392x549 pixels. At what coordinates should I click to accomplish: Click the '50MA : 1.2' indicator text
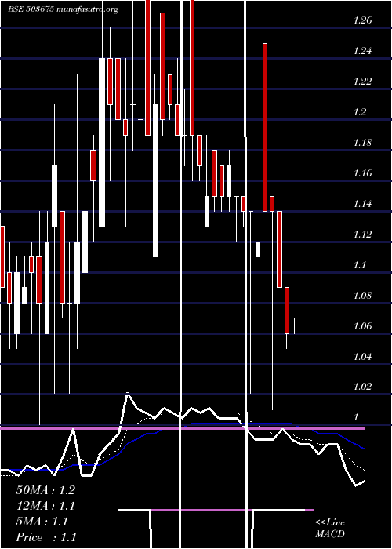[45, 490]
